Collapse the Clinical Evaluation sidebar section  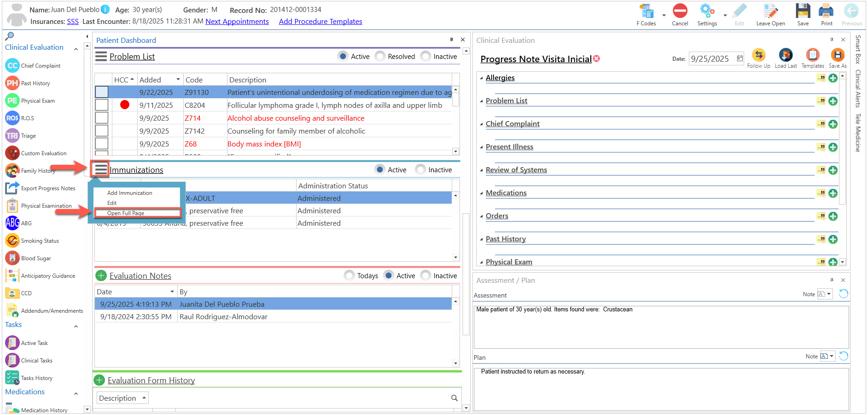(76, 49)
